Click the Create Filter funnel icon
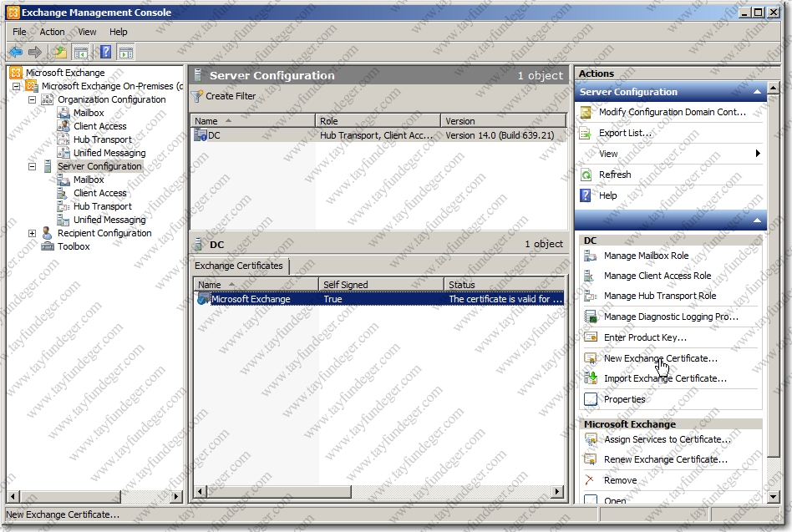The width and height of the screenshot is (792, 532). [x=197, y=96]
